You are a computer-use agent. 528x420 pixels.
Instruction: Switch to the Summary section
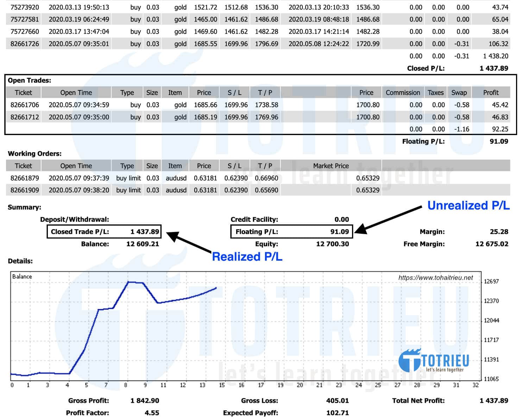coord(24,207)
